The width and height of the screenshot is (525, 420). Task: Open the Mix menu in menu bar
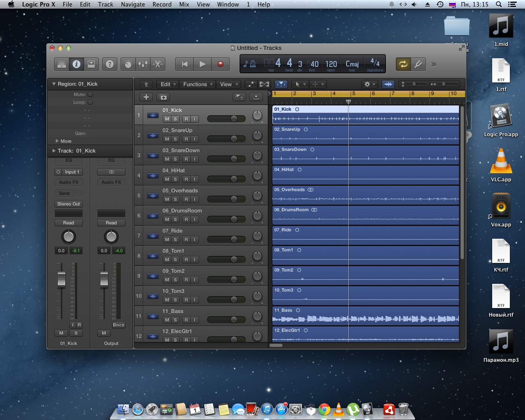(184, 5)
